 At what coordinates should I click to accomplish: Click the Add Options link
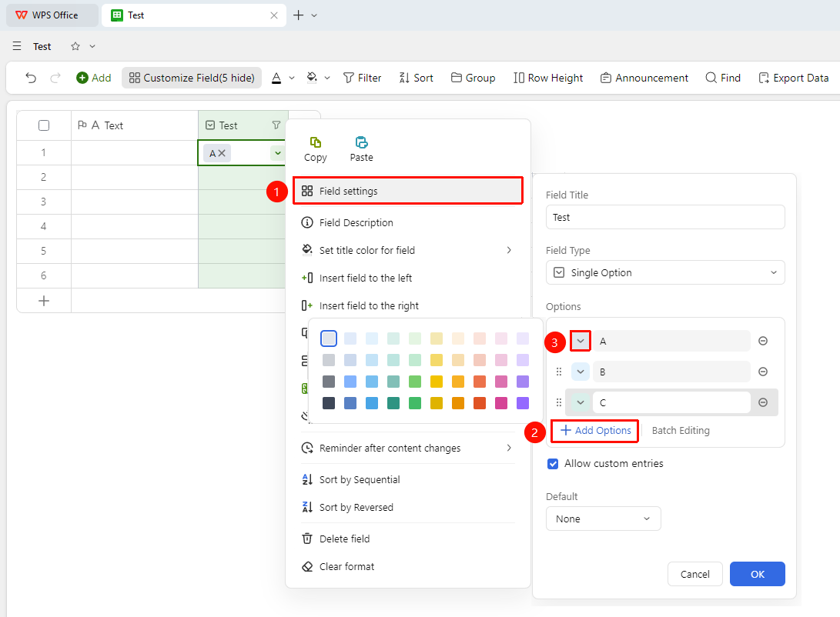595,431
